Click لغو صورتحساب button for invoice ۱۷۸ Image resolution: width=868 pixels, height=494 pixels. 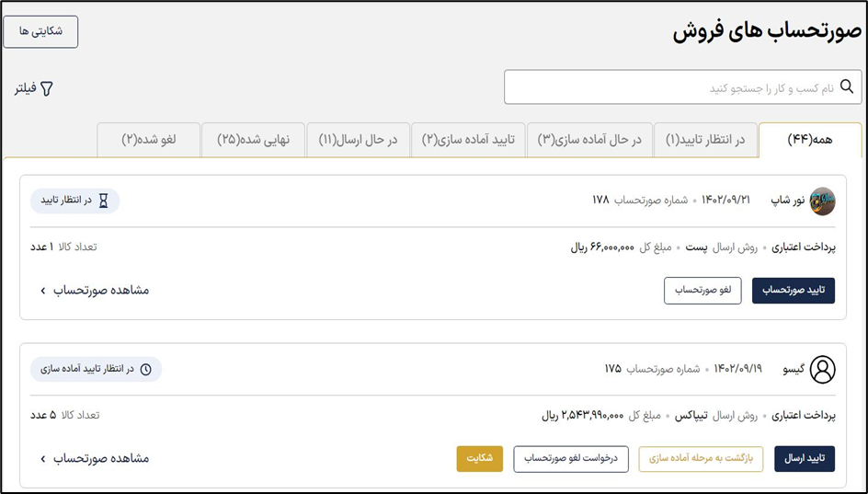coord(702,291)
